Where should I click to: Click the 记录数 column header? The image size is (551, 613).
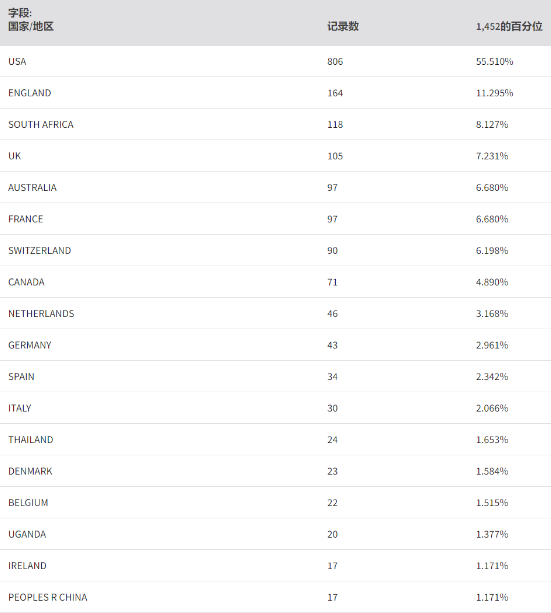[343, 26]
